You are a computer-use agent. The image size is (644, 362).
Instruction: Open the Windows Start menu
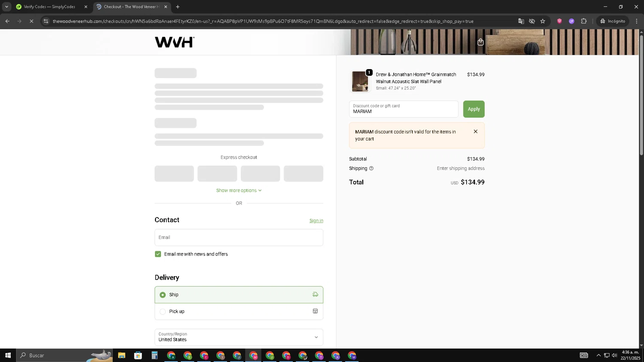(8, 355)
